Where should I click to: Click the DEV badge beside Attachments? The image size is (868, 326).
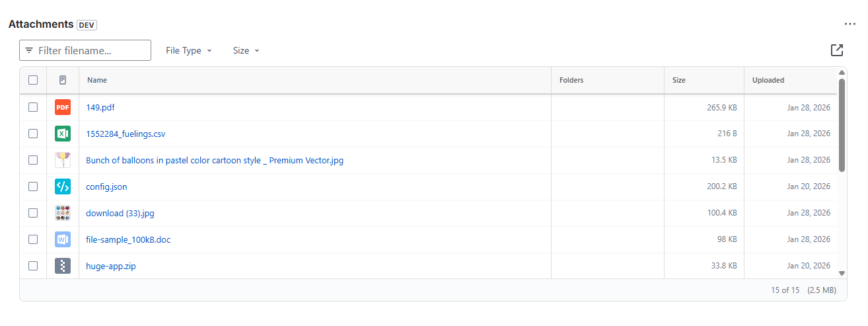(87, 24)
